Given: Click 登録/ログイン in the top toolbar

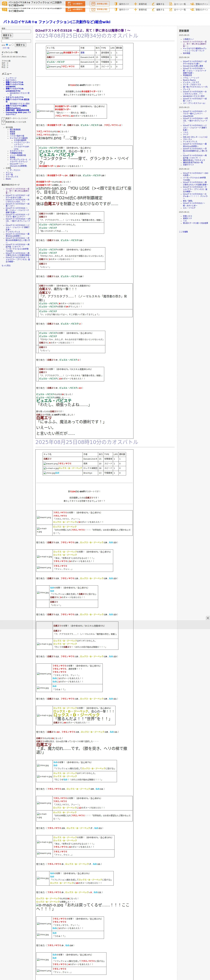Looking at the screenshot, I should pos(200,4).
